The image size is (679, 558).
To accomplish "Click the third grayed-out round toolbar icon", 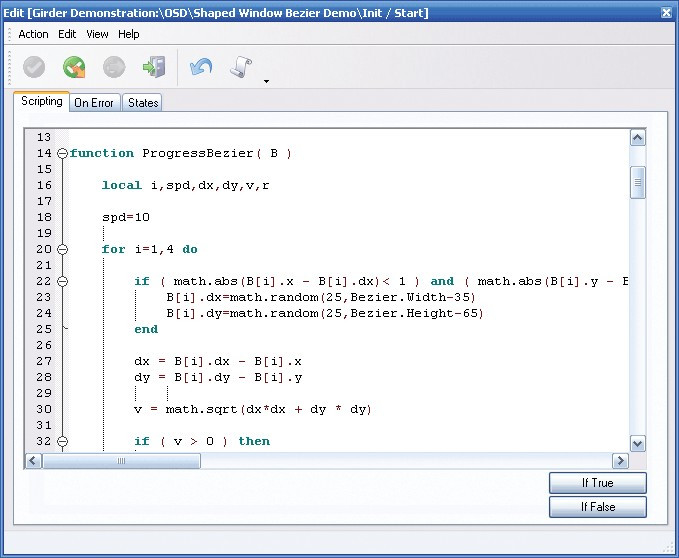I will [114, 67].
